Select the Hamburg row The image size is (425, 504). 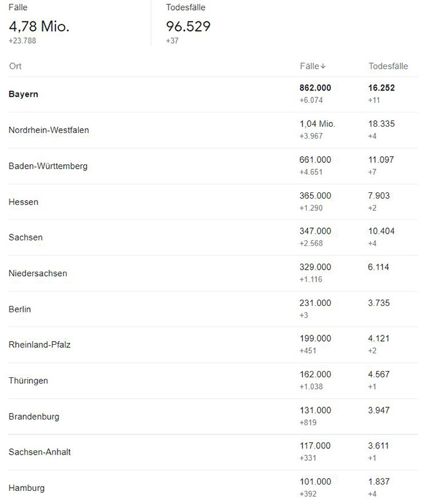point(27,488)
